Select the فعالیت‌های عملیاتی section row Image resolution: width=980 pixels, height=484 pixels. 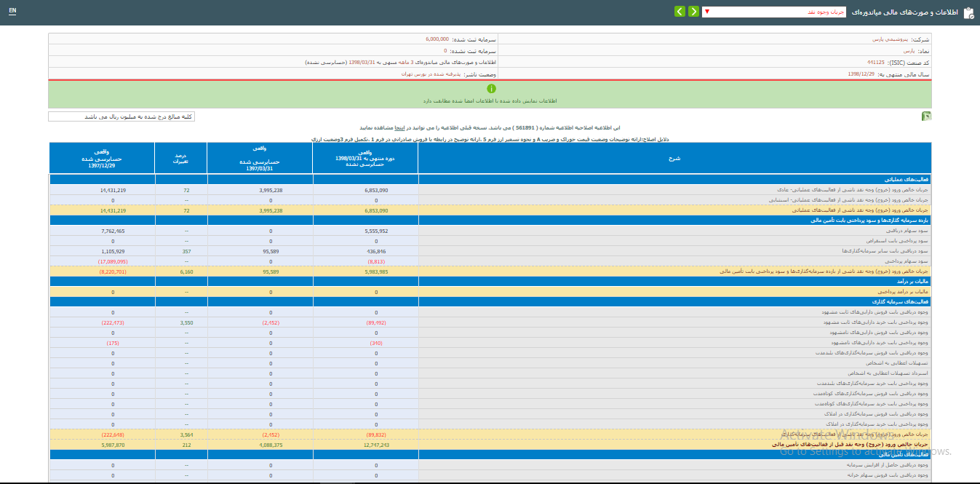[490, 179]
